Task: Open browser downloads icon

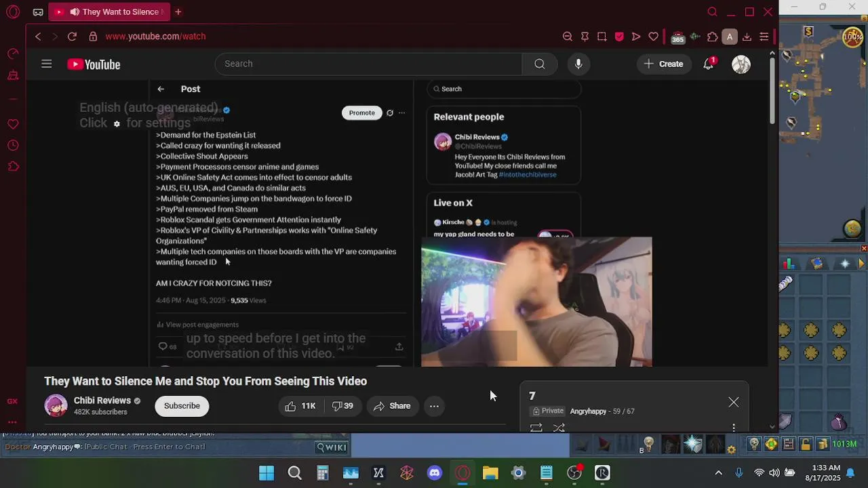Action: coord(747,37)
